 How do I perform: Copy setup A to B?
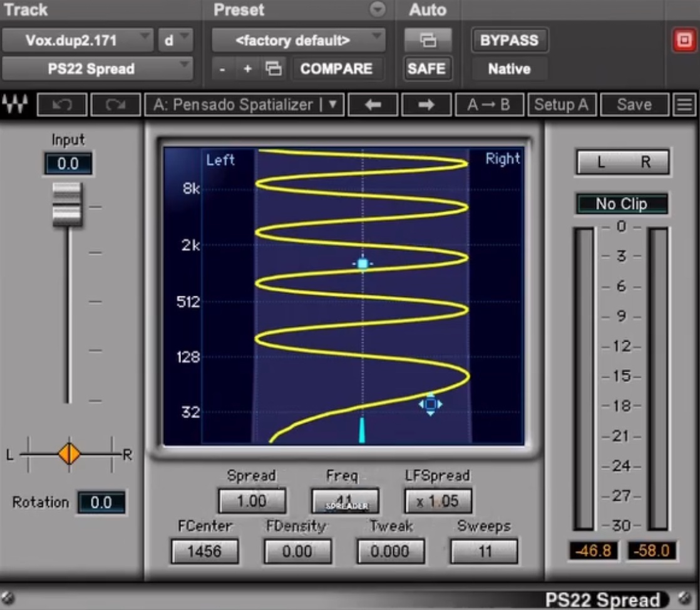pos(489,105)
